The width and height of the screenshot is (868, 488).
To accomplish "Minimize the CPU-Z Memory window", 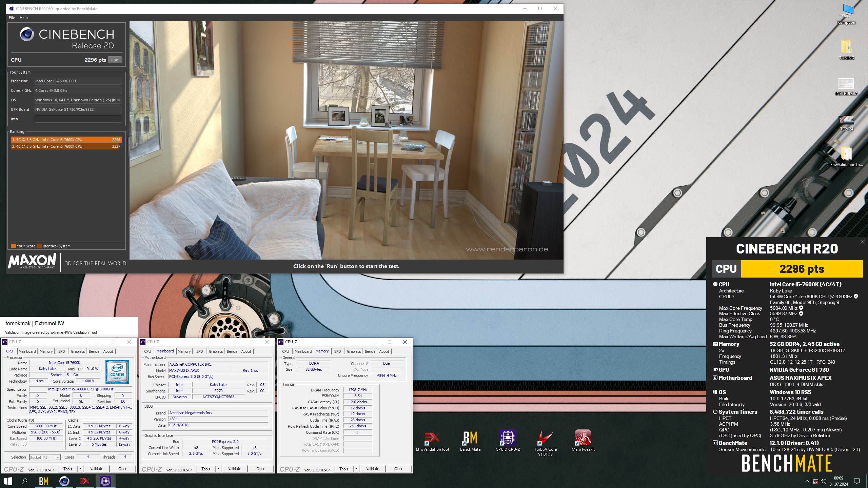I will point(374,342).
